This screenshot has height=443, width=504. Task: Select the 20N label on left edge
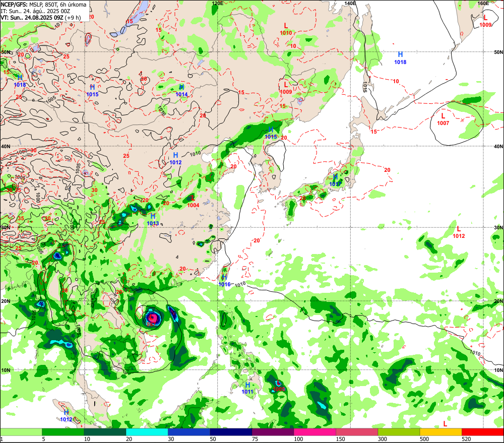coord(6,301)
